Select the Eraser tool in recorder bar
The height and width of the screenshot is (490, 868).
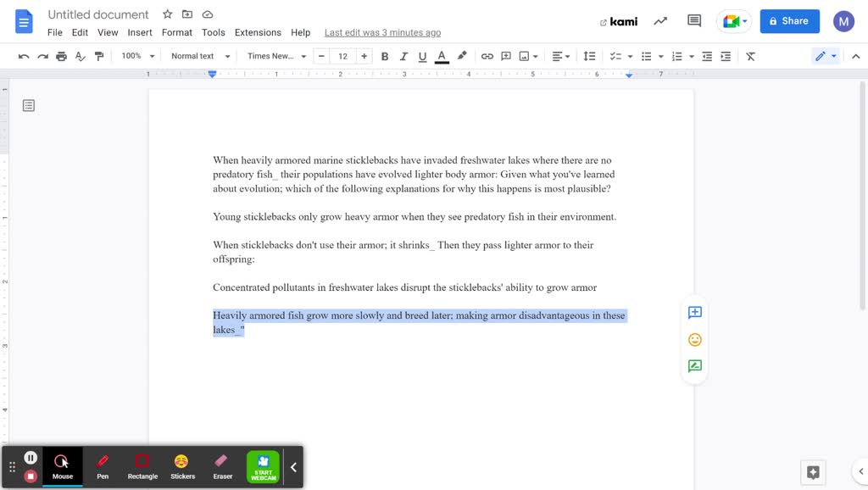[x=222, y=465]
